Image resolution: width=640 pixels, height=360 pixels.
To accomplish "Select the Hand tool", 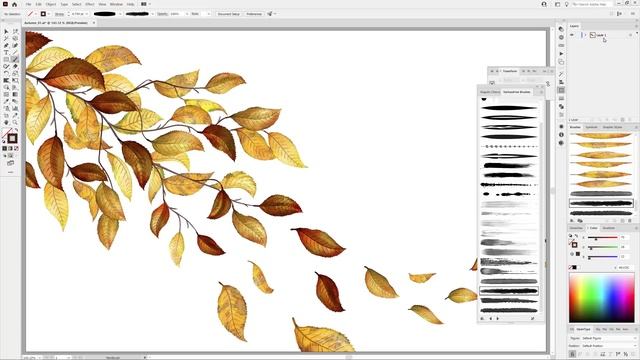I will 6,122.
